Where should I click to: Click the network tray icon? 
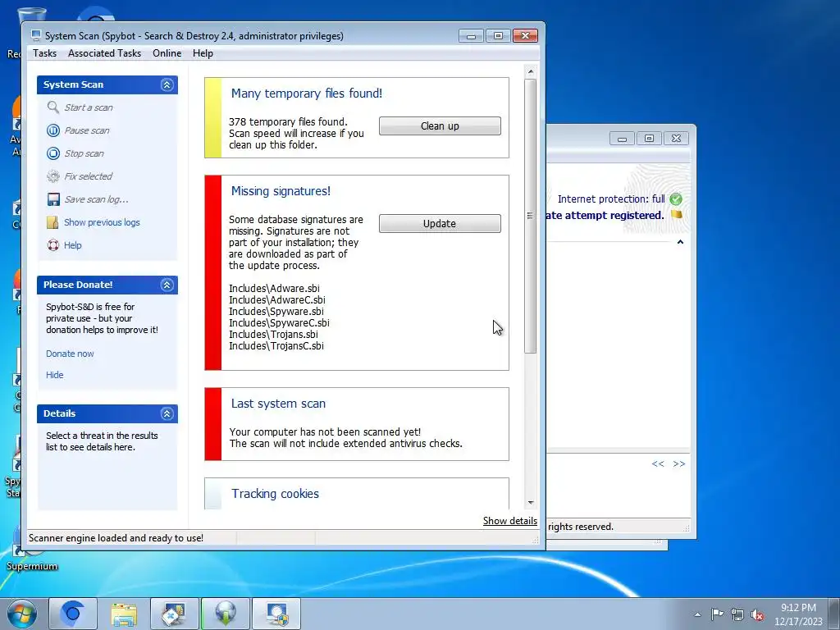click(x=737, y=614)
